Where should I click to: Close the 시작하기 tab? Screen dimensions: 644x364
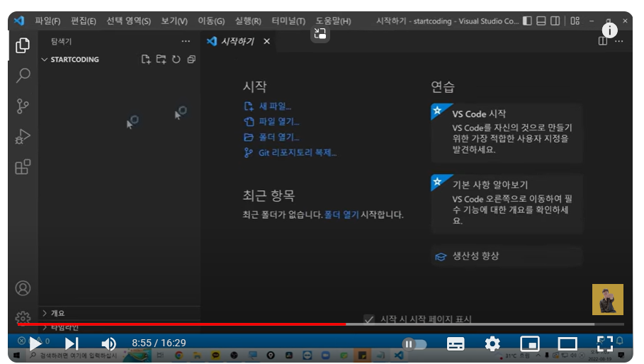(266, 41)
